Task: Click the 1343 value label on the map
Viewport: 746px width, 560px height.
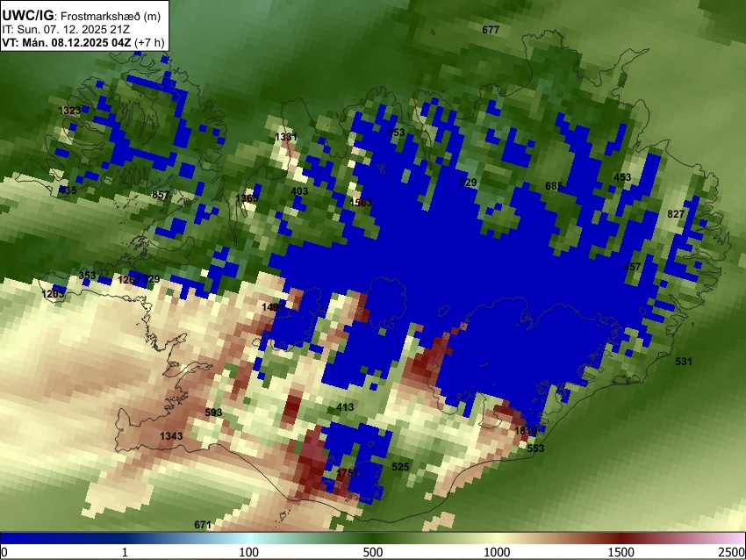Action: pyautogui.click(x=171, y=436)
